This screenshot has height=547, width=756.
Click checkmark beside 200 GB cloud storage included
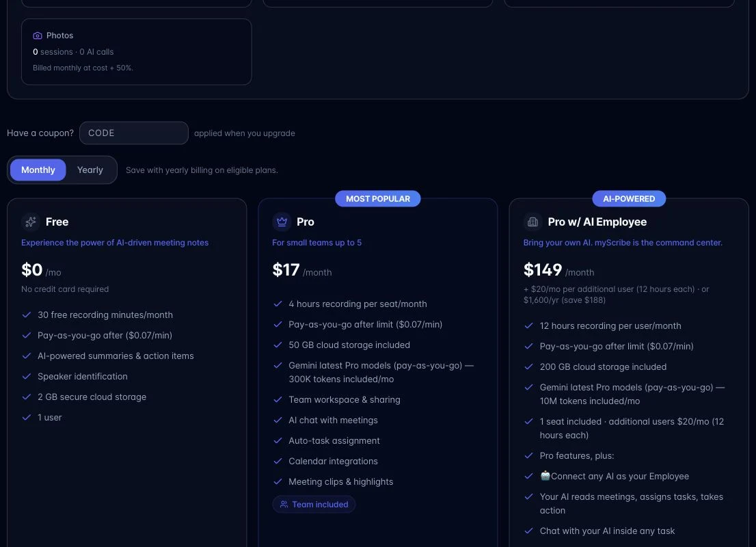coord(529,366)
